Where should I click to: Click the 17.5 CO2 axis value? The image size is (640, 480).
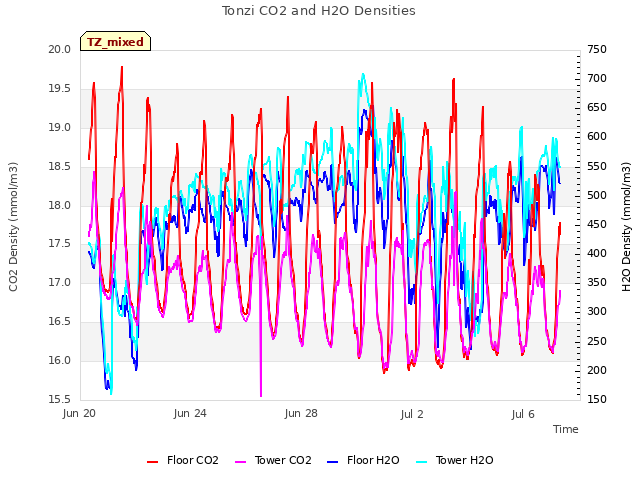pyautogui.click(x=60, y=244)
